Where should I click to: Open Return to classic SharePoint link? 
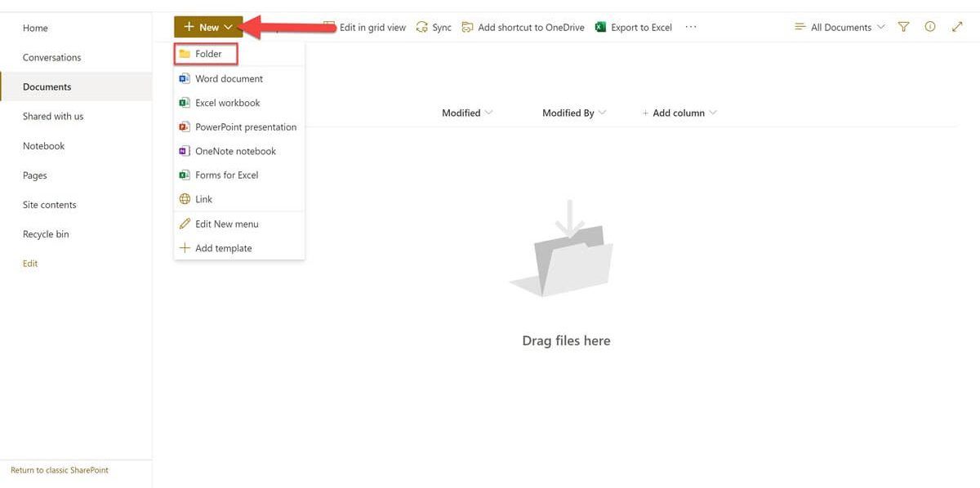point(60,469)
